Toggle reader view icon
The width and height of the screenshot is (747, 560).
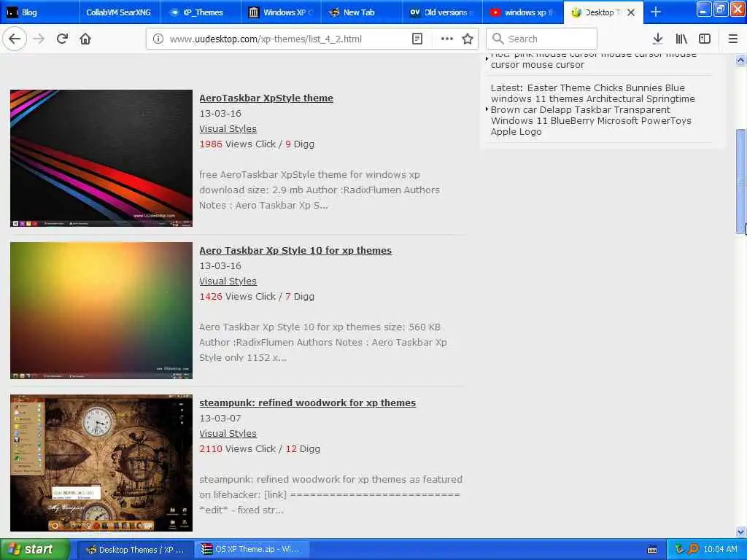click(417, 39)
